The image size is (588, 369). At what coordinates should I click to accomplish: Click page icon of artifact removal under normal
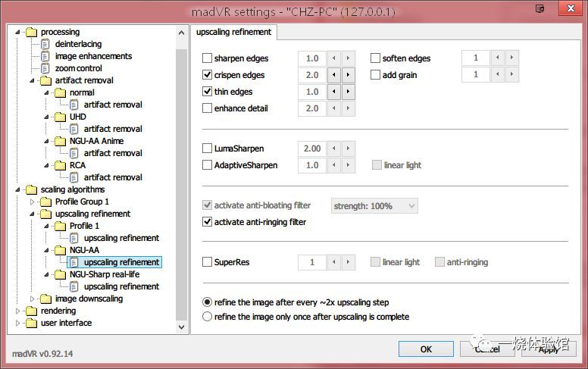pyautogui.click(x=74, y=105)
